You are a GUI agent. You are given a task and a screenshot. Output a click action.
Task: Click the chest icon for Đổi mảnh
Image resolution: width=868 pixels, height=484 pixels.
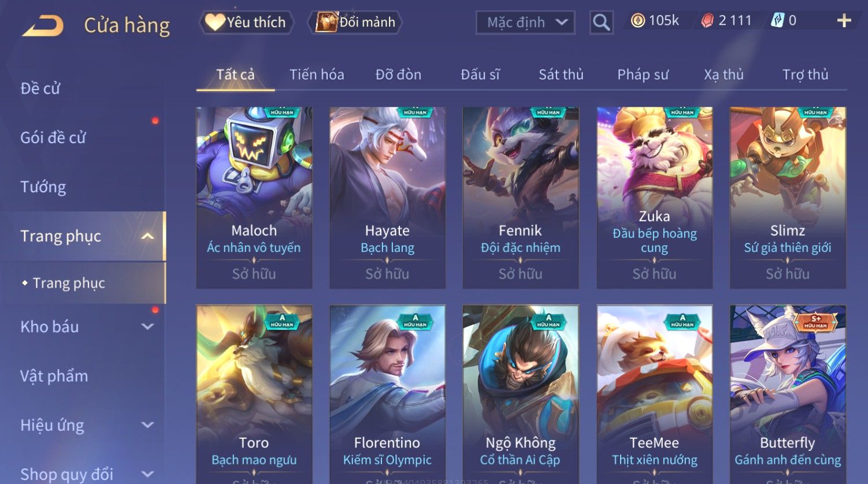point(327,22)
